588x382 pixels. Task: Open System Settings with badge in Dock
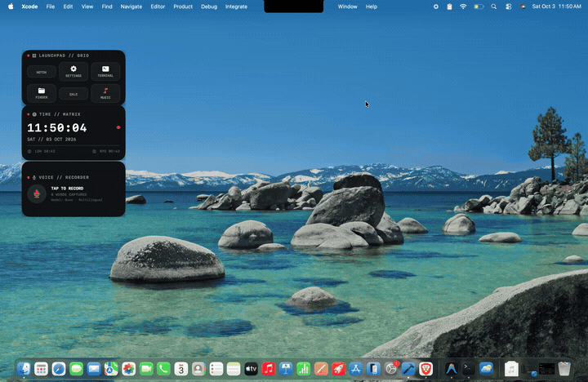pyautogui.click(x=391, y=369)
